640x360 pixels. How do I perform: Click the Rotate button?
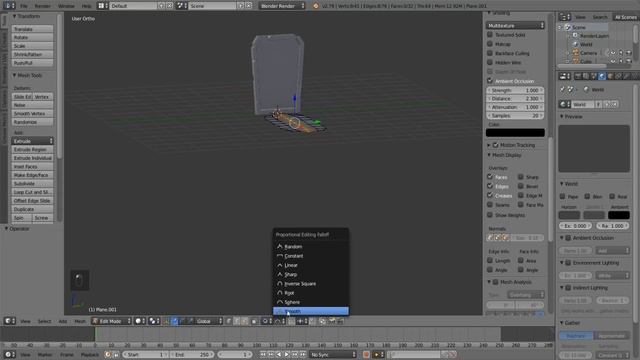click(32, 37)
